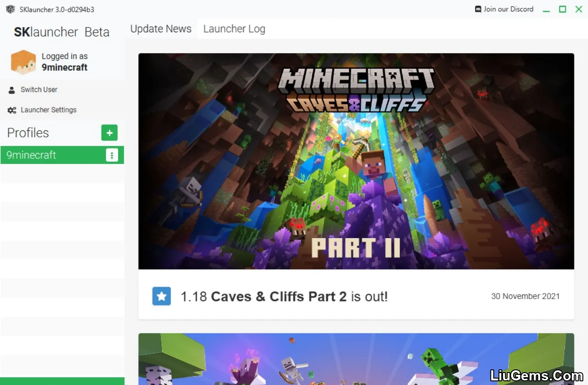Image resolution: width=588 pixels, height=385 pixels.
Task: Open the Update News tab
Action: click(x=161, y=28)
